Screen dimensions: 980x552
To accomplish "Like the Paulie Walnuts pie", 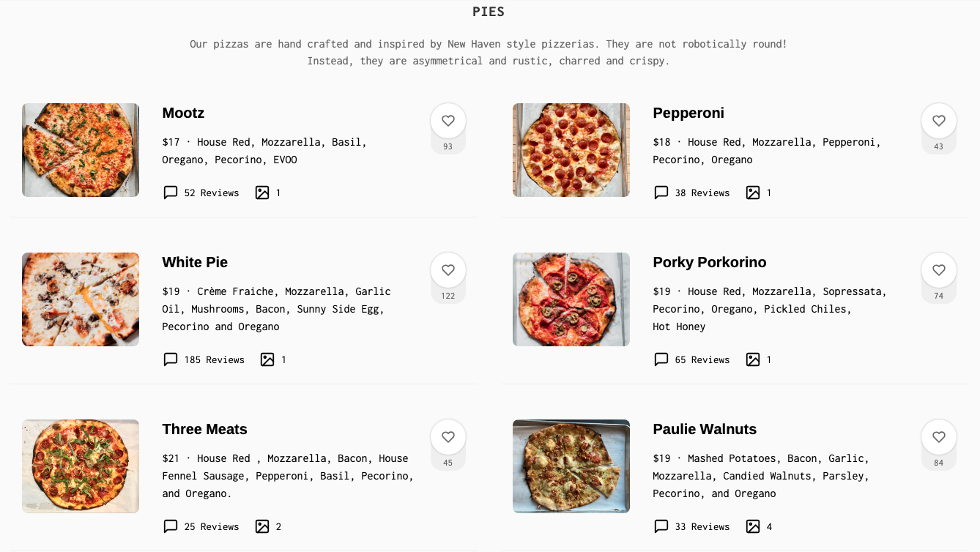I will pos(939,437).
